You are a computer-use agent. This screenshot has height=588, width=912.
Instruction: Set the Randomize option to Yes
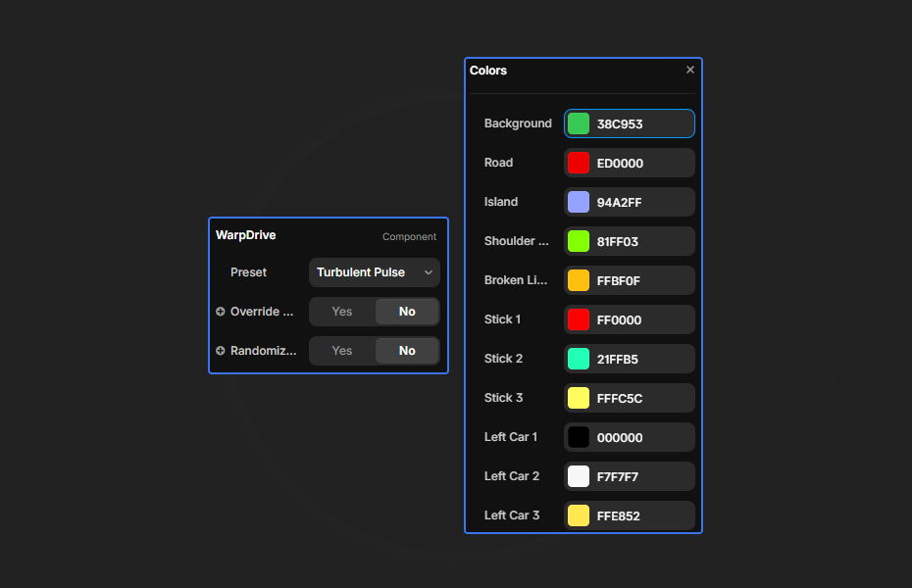click(x=342, y=350)
